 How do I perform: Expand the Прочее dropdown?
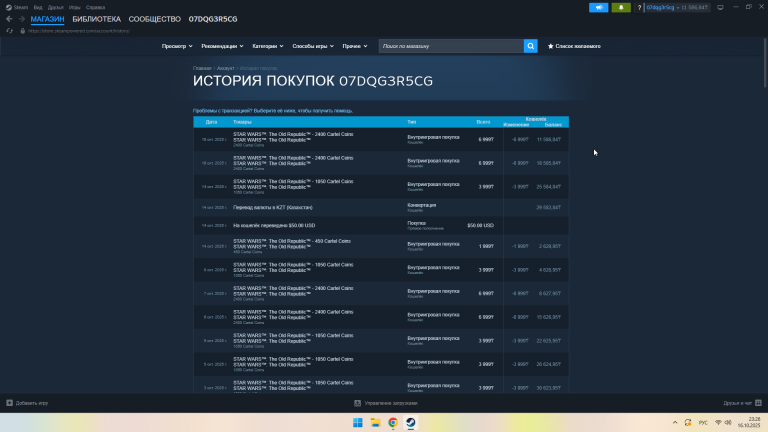tap(355, 46)
